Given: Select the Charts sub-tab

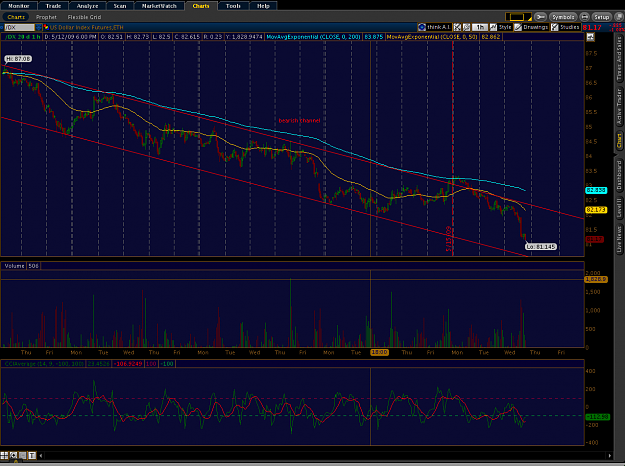Looking at the screenshot, I should [x=16, y=17].
